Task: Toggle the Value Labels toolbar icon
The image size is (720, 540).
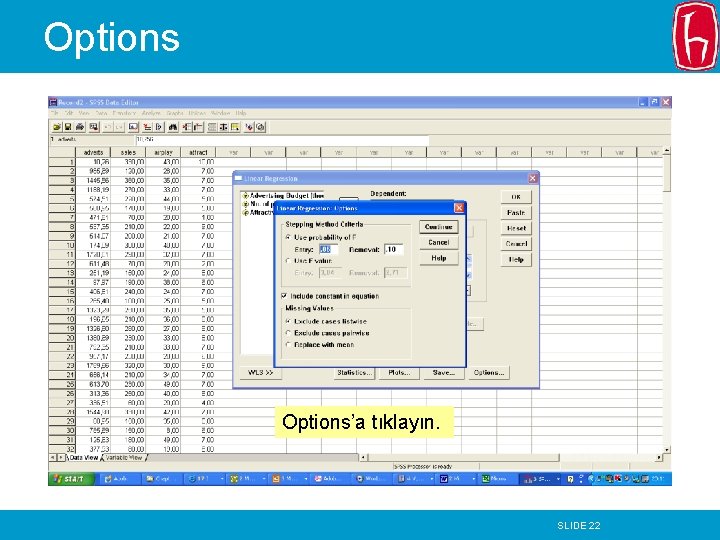Action: (249, 127)
